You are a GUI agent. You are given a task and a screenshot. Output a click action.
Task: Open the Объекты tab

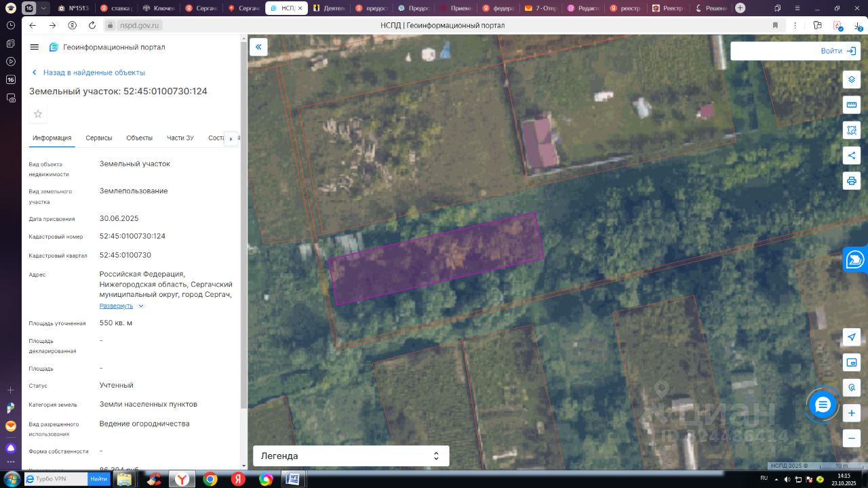(x=139, y=138)
